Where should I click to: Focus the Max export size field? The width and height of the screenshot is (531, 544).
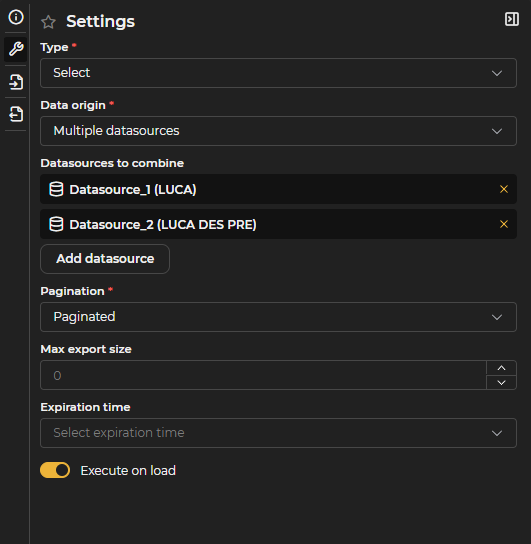pos(264,375)
